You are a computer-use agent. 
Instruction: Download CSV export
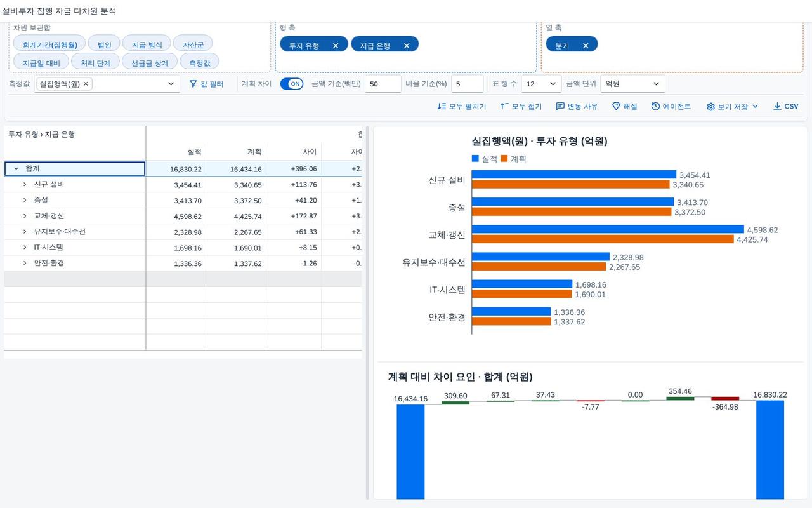[x=785, y=107]
